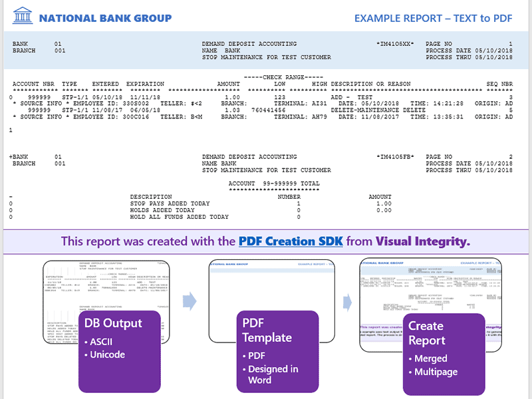Click the HOLD ALL FUNDS ADDED TODAY row
Screen dimensions: 532x399
click(215, 217)
